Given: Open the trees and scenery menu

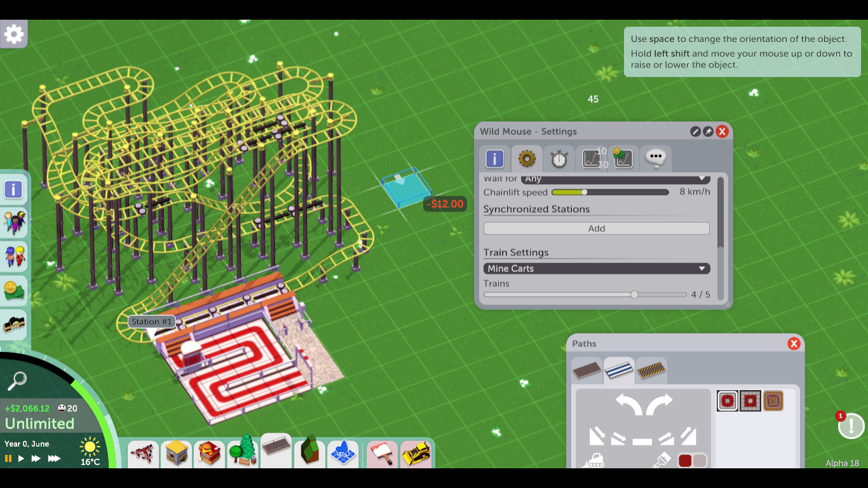Looking at the screenshot, I should [243, 452].
